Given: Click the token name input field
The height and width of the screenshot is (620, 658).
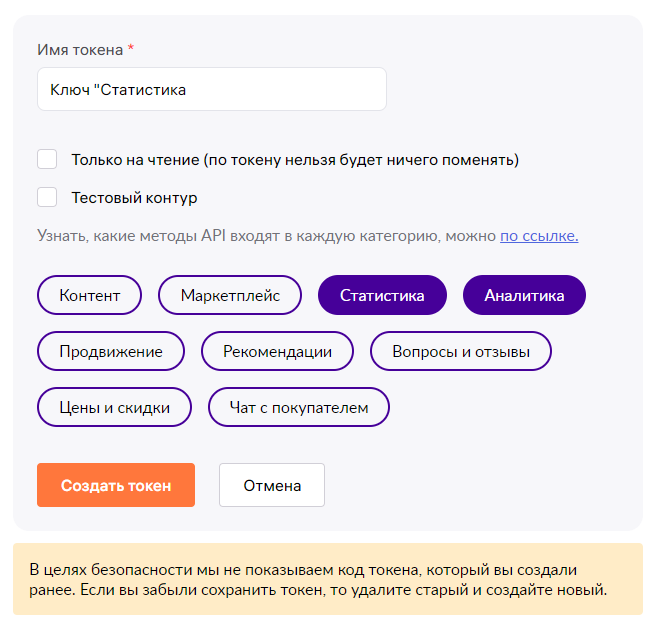Looking at the screenshot, I should [211, 89].
